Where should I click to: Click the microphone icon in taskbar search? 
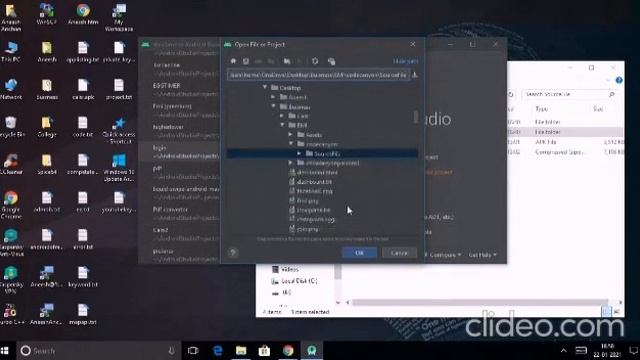pyautogui.click(x=171, y=351)
